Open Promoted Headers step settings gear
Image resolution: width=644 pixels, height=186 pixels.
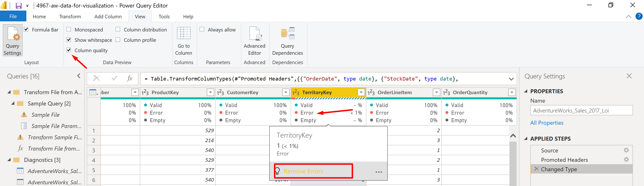(x=626, y=159)
